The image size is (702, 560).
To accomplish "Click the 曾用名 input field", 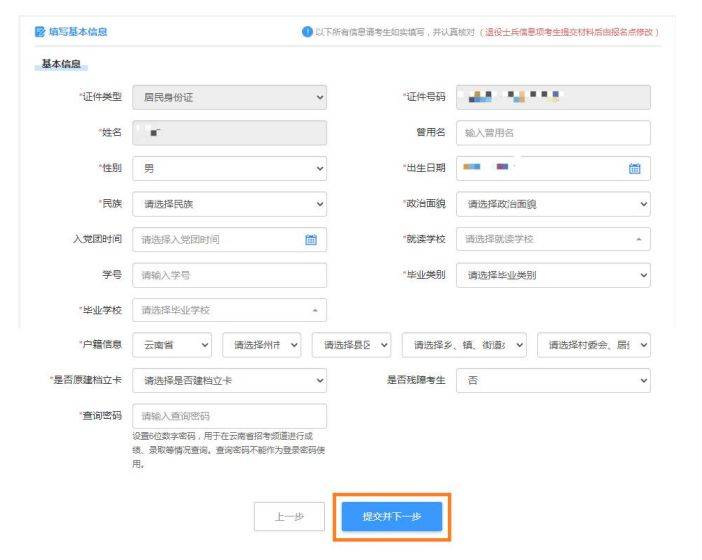I will point(553,133).
